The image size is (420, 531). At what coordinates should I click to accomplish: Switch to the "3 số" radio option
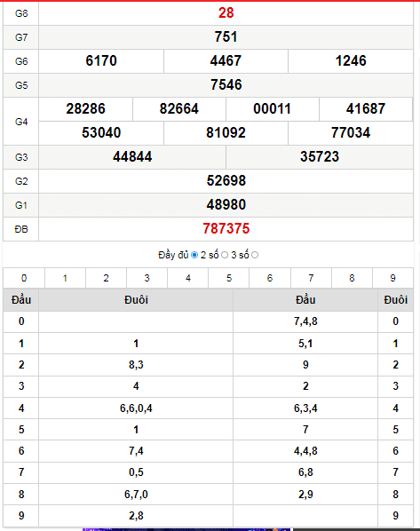pyautogui.click(x=255, y=255)
